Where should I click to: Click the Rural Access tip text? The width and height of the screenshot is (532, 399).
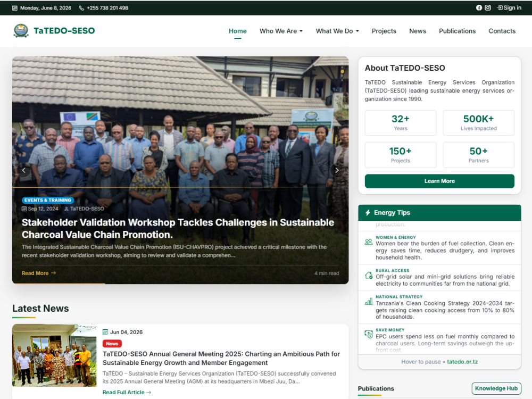445,280
